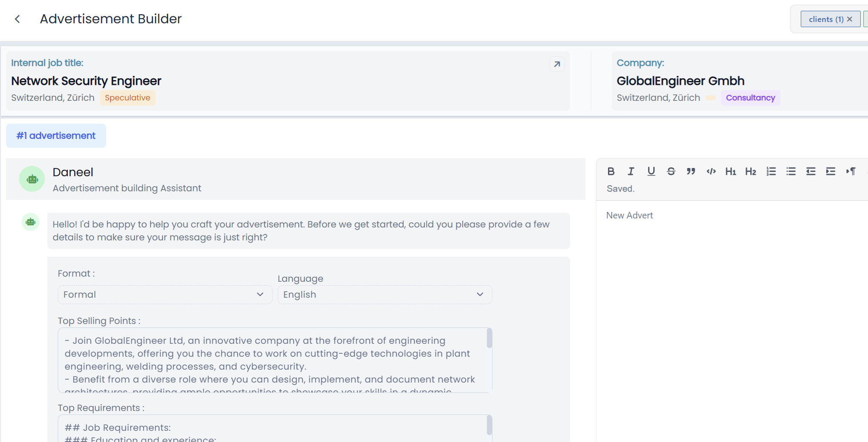
Task: Toggle bold formatting in the editor
Action: 611,171
